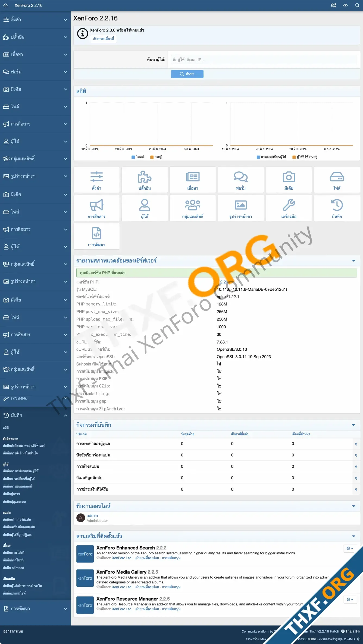The image size is (363, 644).
Task: Open บันทึกผู้ดูแลระบบ in sidebar
Action: tap(14, 501)
